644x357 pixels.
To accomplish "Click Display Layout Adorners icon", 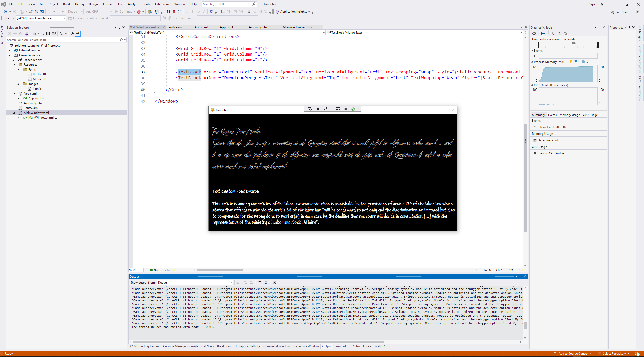I will tap(331, 109).
